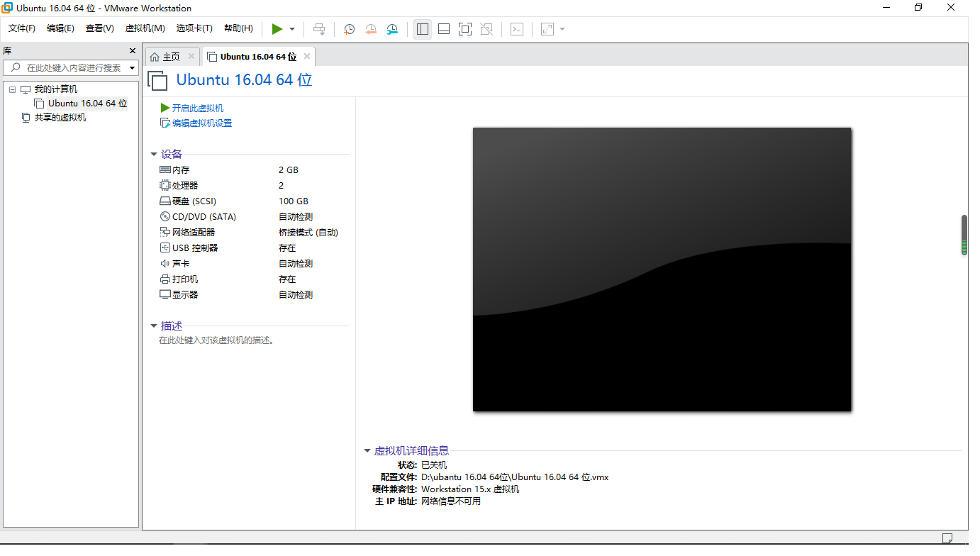Select 我的计算机 in the library tree
This screenshot has height=556, width=980.
click(x=56, y=89)
